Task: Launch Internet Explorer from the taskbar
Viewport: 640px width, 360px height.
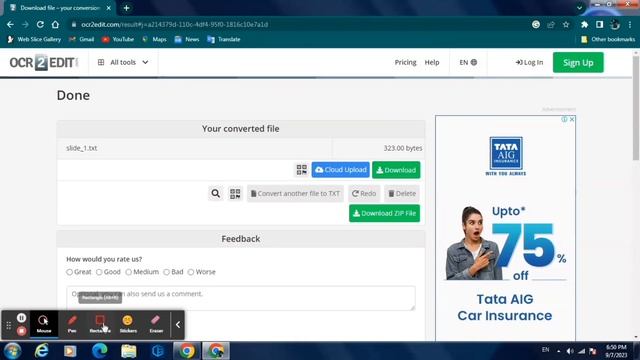Action: (41, 351)
